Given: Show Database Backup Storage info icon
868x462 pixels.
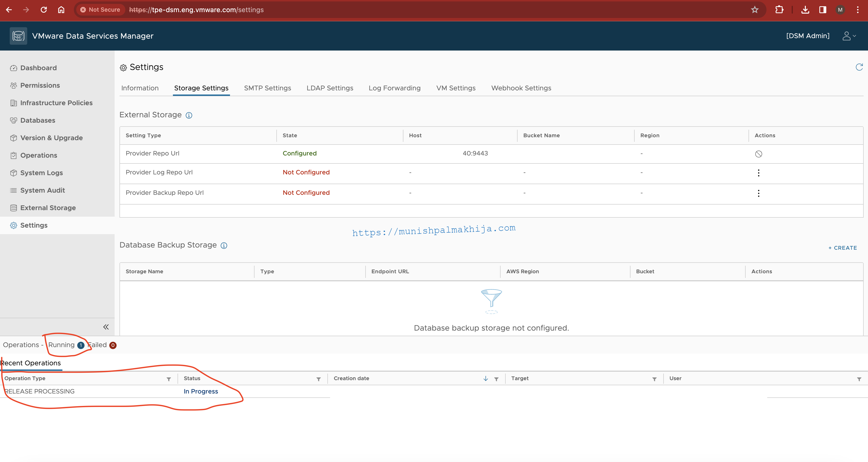Looking at the screenshot, I should pyautogui.click(x=224, y=245).
